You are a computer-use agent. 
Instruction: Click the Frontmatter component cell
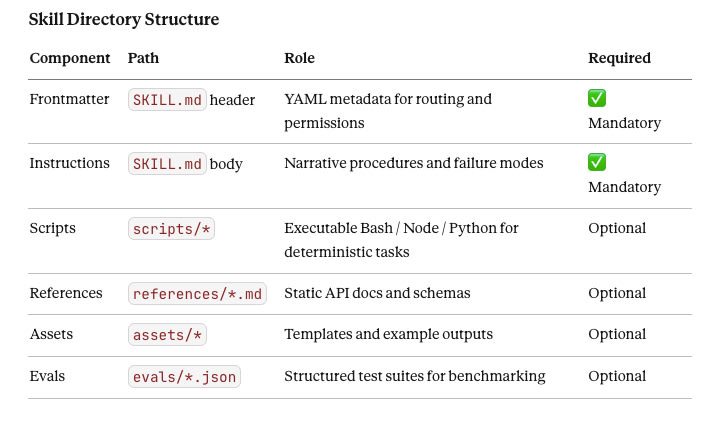(70, 99)
